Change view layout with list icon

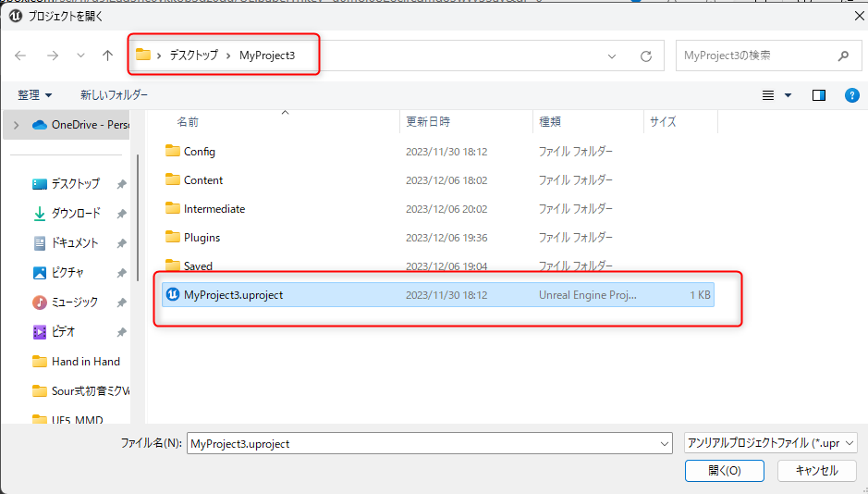(768, 95)
